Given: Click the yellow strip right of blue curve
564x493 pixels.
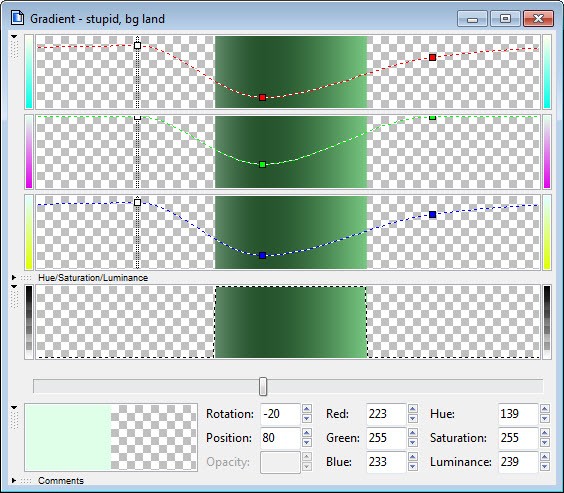Looking at the screenshot, I should pyautogui.click(x=547, y=232).
